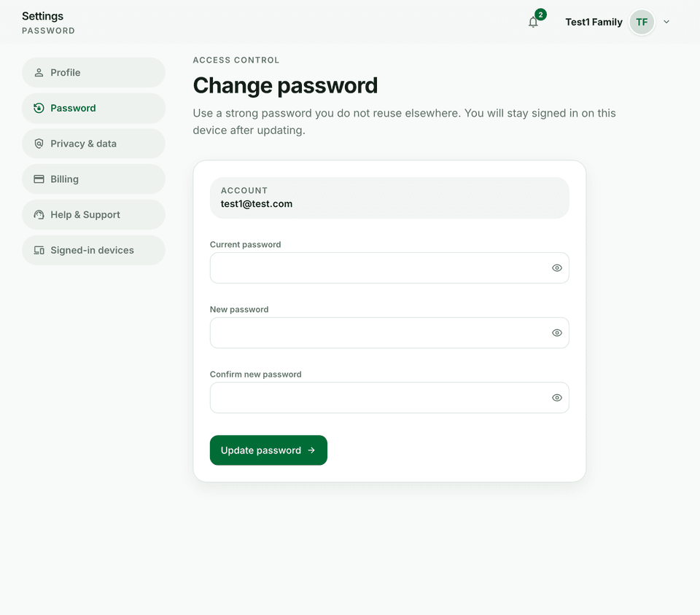Click the Change password heading
The width and height of the screenshot is (700, 615).
click(x=285, y=86)
